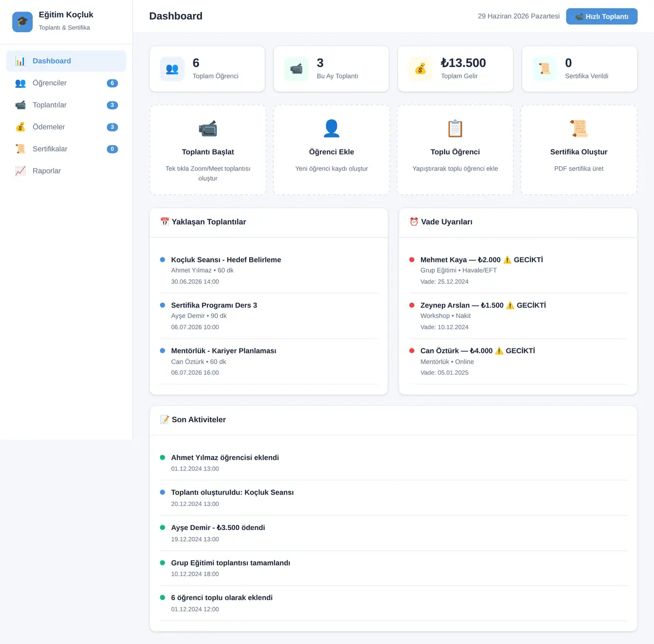Open the Mentörlük - Kariyer Planlaması meeting
This screenshot has width=654, height=644.
[x=269, y=362]
